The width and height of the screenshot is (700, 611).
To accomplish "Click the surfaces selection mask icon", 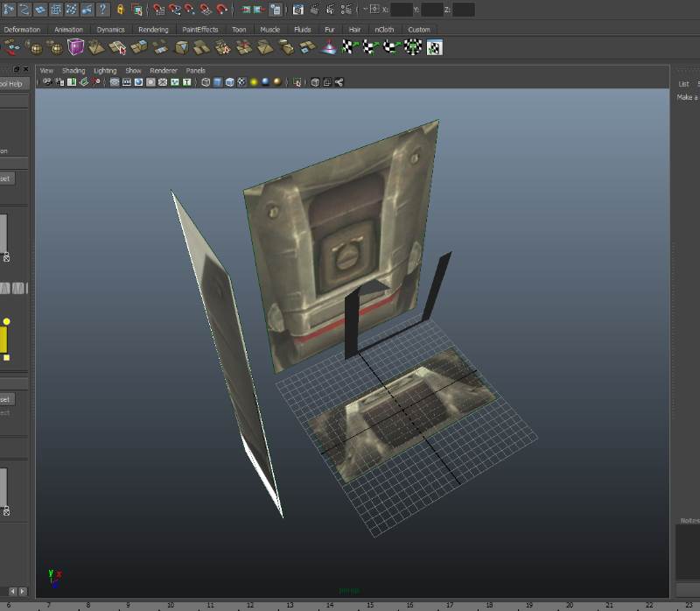I will click(x=39, y=10).
